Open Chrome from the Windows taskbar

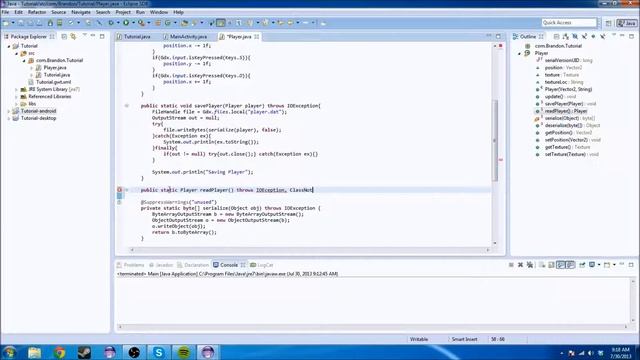[60, 352]
